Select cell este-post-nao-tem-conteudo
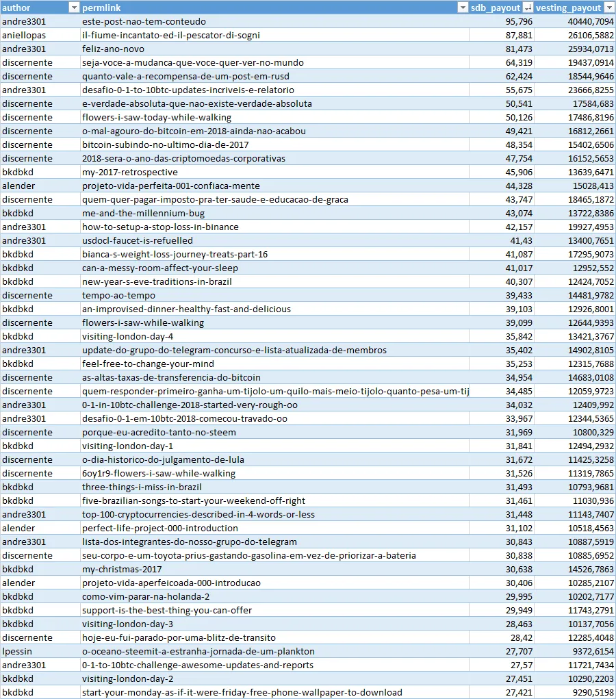Viewport: 616px width, 699px height. click(274, 21)
